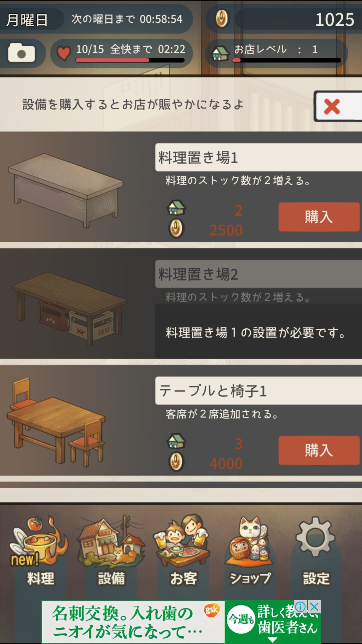Tap the red heart stamina icon
Screen dimensions: 362x644
coord(64,53)
